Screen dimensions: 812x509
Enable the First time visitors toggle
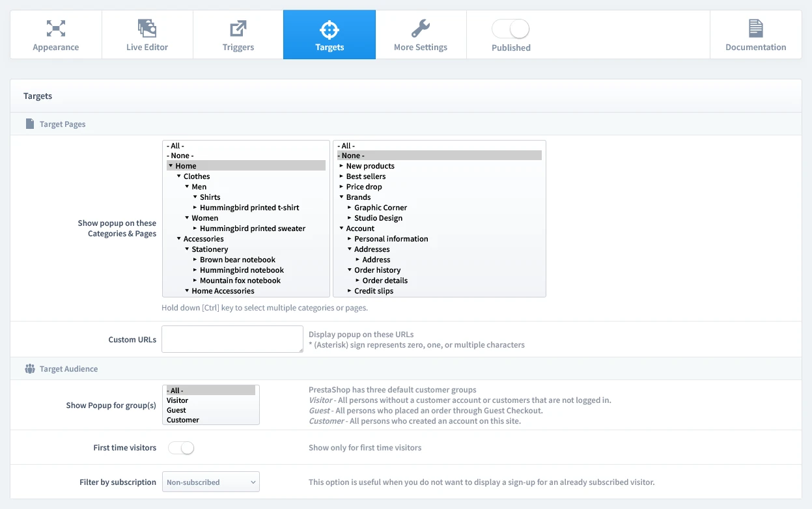coord(181,448)
